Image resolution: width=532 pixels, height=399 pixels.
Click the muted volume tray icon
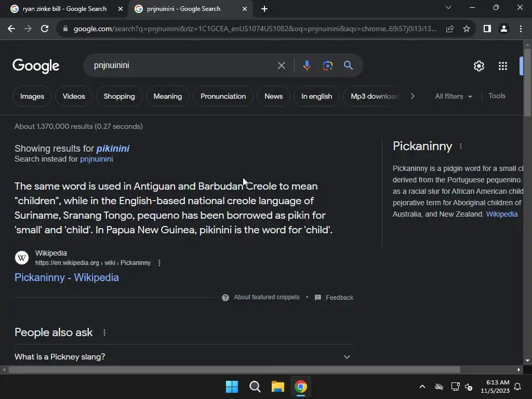(469, 387)
